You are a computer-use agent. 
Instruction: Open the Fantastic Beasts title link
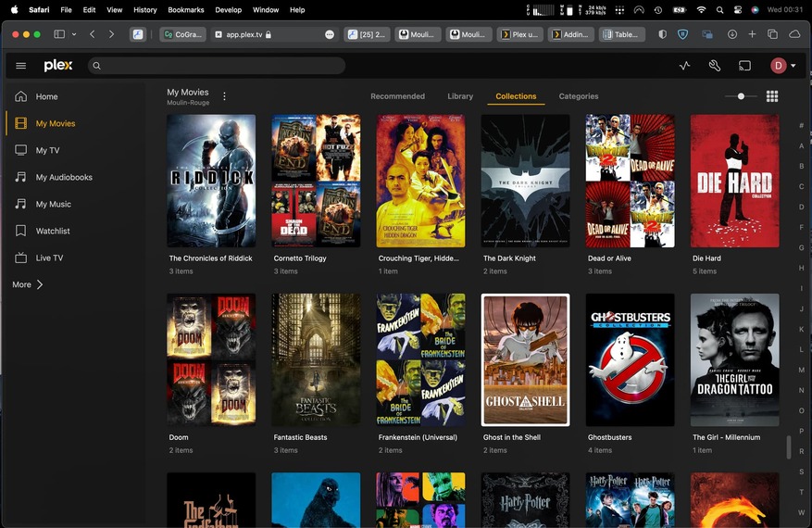coord(300,437)
